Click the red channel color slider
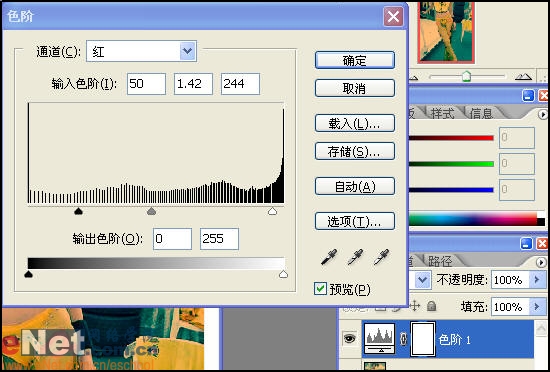The height and width of the screenshot is (372, 550). (451, 138)
